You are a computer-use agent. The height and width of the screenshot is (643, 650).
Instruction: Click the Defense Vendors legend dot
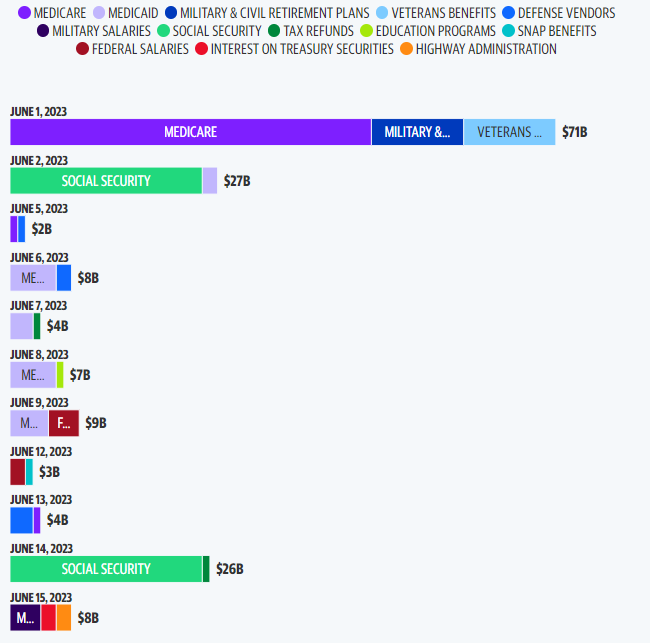[x=509, y=13]
